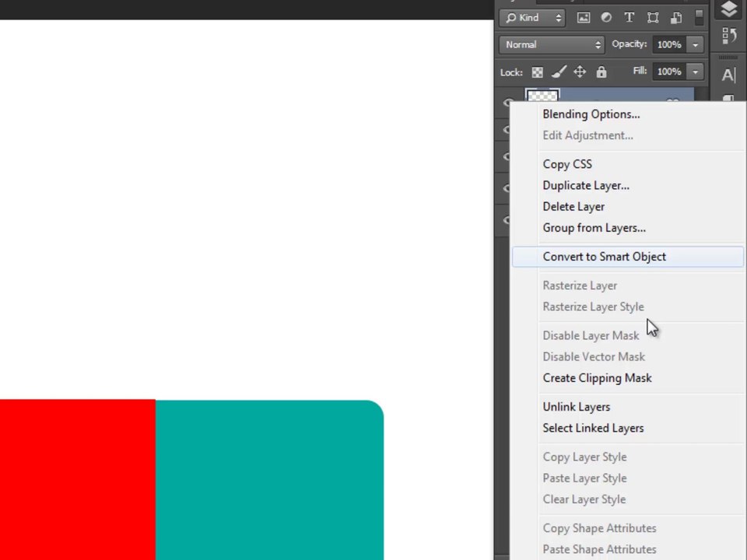Open the Kind filter dropdown

tap(532, 18)
